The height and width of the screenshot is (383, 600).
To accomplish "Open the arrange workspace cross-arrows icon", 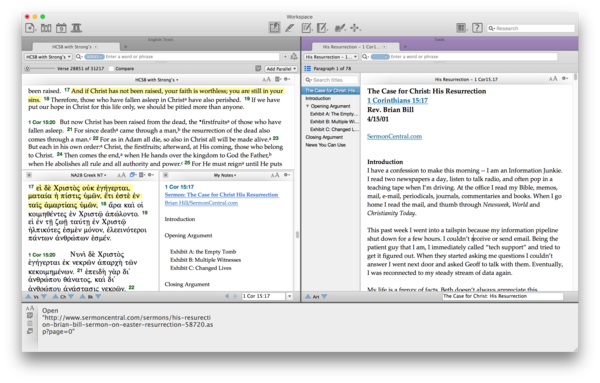I will point(355,28).
